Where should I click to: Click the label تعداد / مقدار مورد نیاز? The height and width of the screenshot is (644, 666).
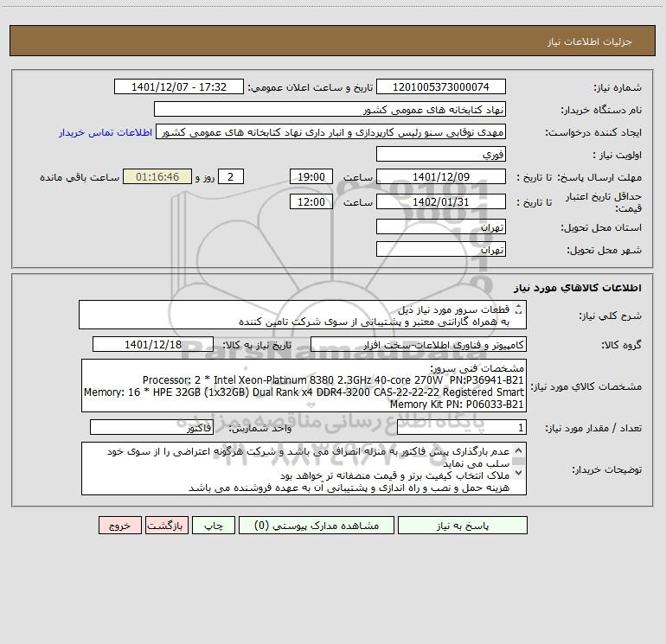coord(593,429)
